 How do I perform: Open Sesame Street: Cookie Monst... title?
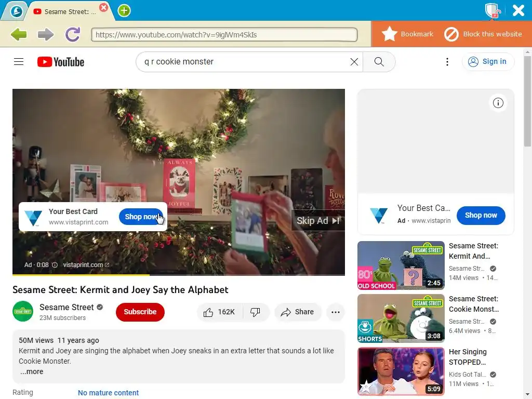point(474,304)
